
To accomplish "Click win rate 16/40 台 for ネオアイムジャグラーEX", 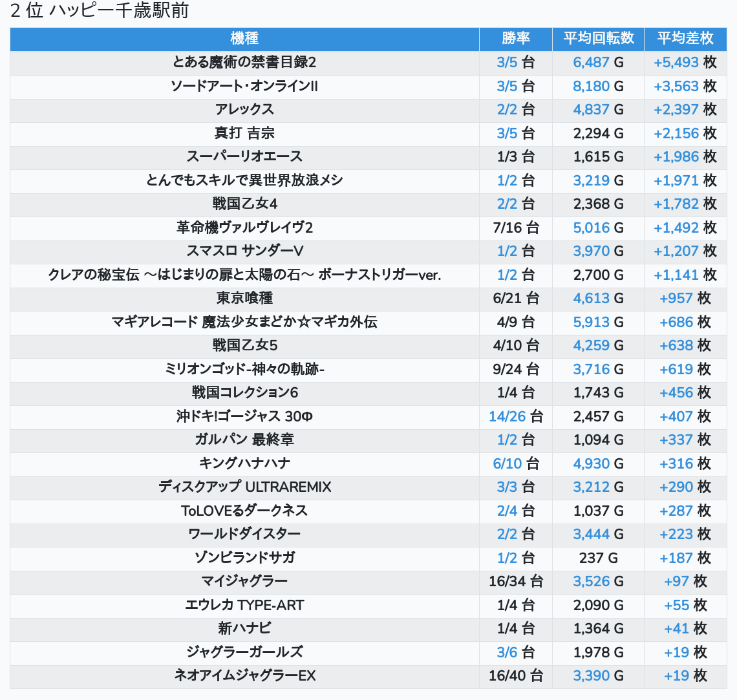I will pos(516,676).
